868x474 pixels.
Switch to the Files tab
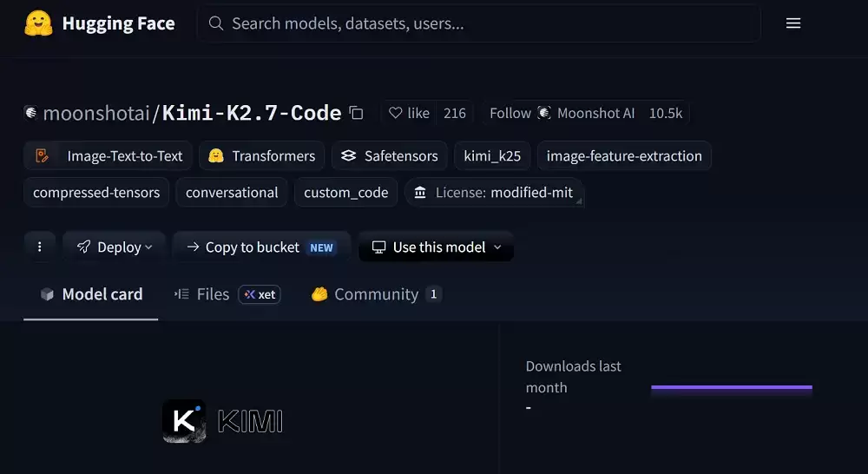(x=227, y=294)
